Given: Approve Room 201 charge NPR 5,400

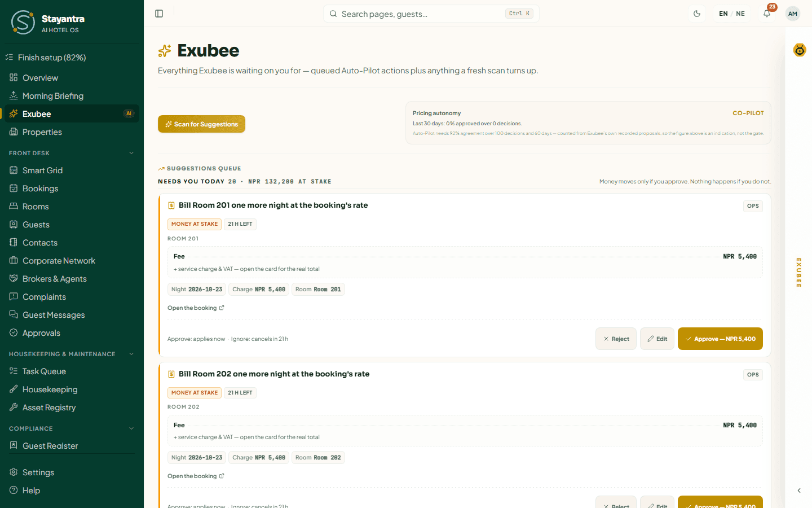Looking at the screenshot, I should (720, 339).
